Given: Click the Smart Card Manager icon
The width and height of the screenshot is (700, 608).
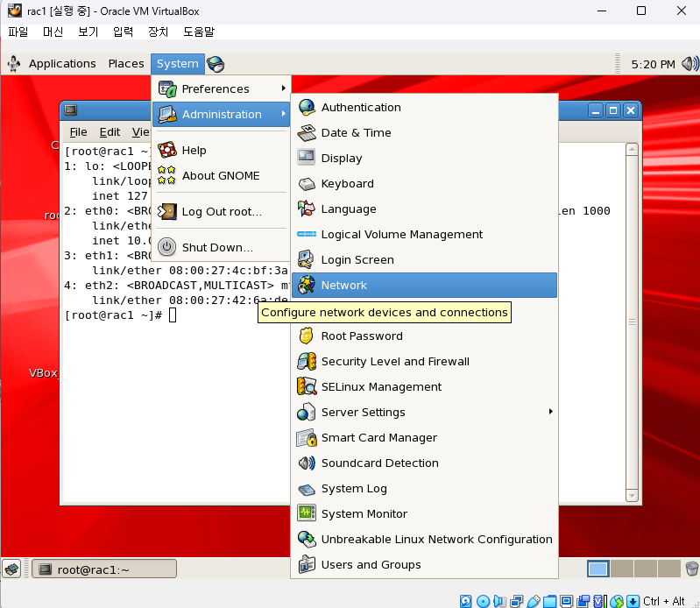Looking at the screenshot, I should (x=307, y=437).
